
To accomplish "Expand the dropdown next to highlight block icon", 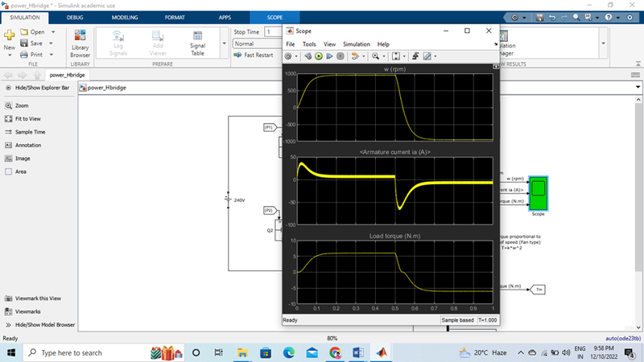I will click(x=363, y=56).
